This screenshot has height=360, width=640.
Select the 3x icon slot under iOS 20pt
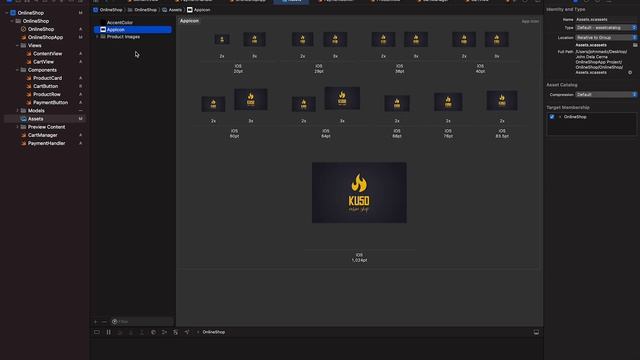pyautogui.click(x=254, y=39)
